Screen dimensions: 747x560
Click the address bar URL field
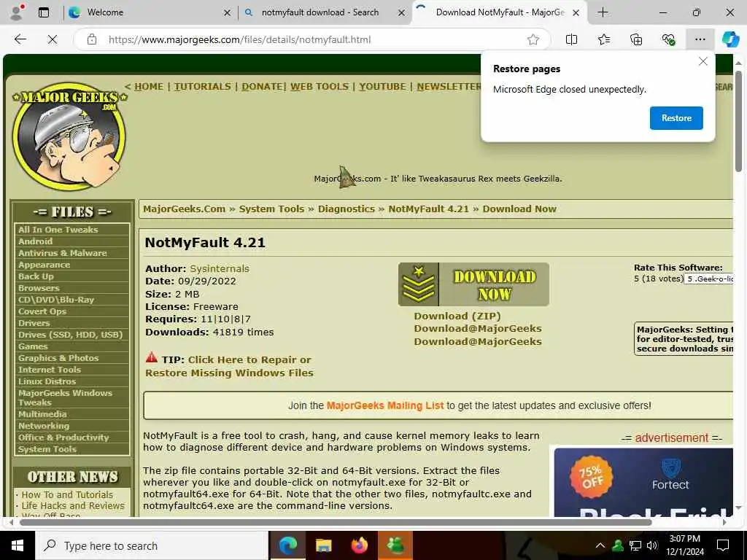(312, 39)
